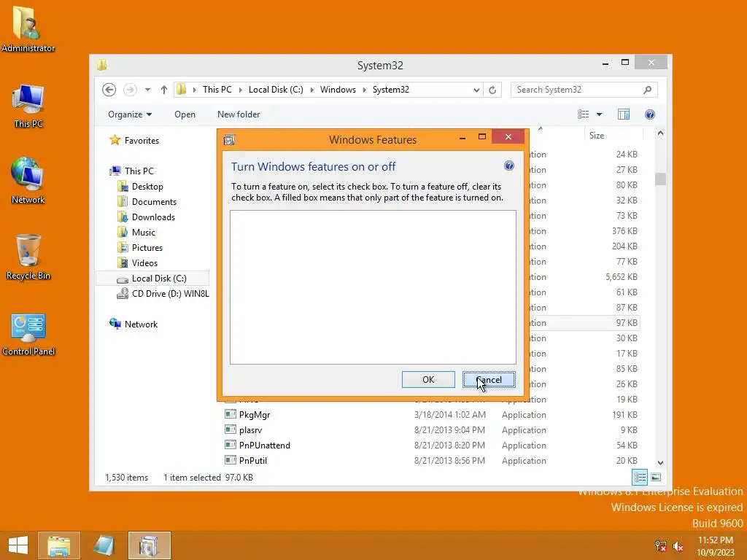Open File Explorer from the taskbar
This screenshot has height=560, width=747.
[x=58, y=545]
